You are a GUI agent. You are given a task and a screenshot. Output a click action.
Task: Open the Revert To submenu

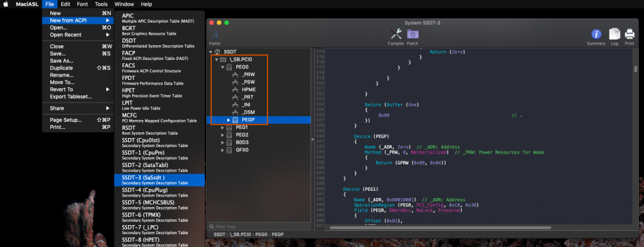point(78,89)
